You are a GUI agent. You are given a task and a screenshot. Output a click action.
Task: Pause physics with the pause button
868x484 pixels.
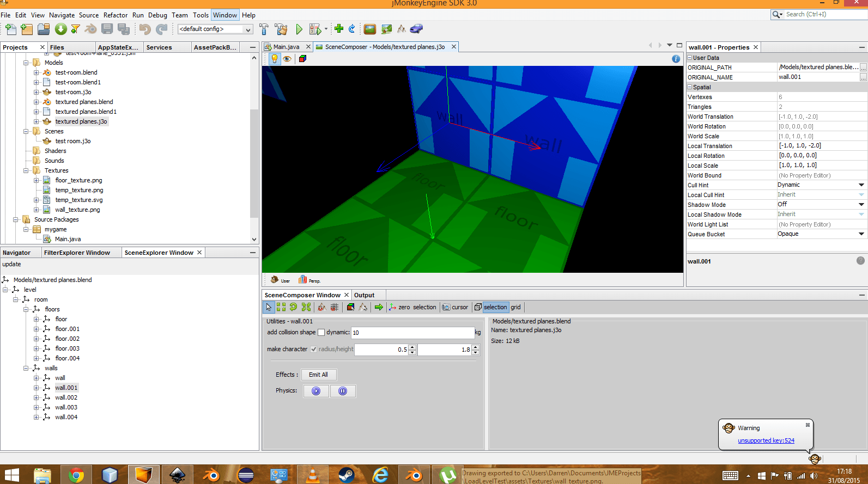(343, 391)
